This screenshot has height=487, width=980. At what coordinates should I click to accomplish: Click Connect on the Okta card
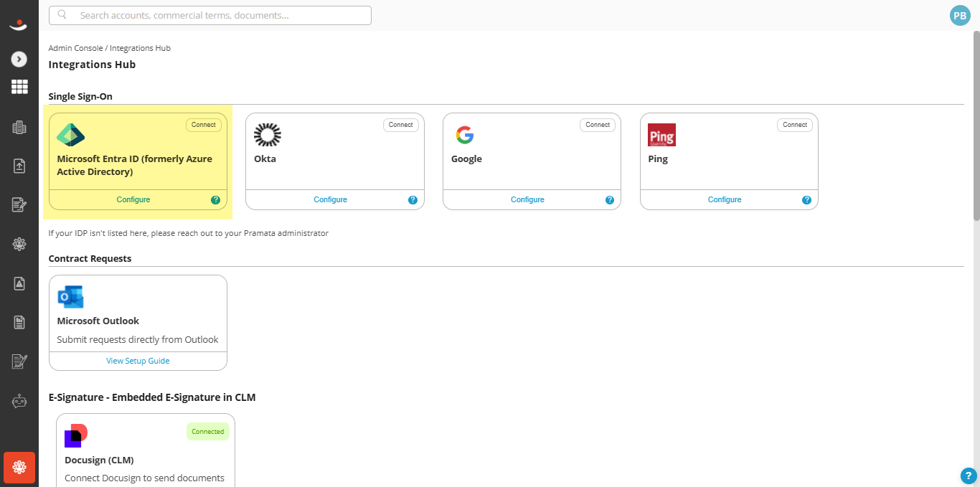[x=401, y=125]
